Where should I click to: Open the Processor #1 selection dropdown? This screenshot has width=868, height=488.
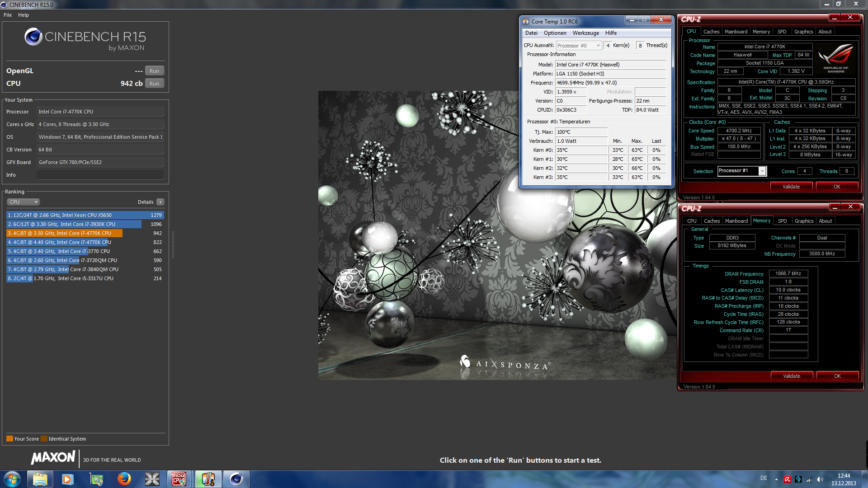742,171
